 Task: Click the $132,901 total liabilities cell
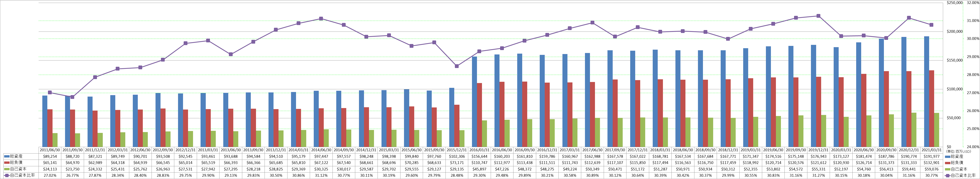coord(932,163)
